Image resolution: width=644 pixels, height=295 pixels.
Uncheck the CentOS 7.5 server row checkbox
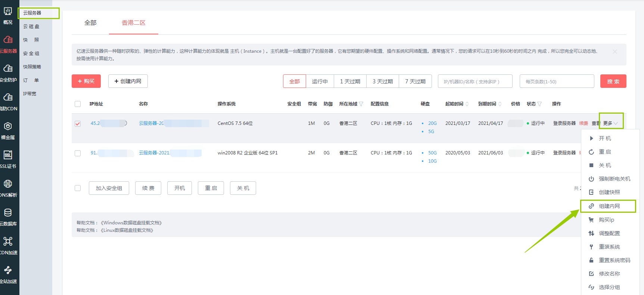tap(78, 124)
